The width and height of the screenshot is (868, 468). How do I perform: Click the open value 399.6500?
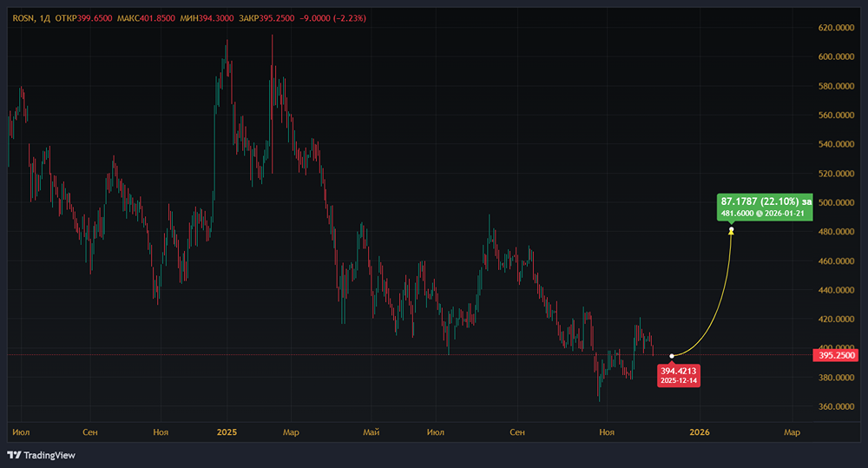click(95, 18)
